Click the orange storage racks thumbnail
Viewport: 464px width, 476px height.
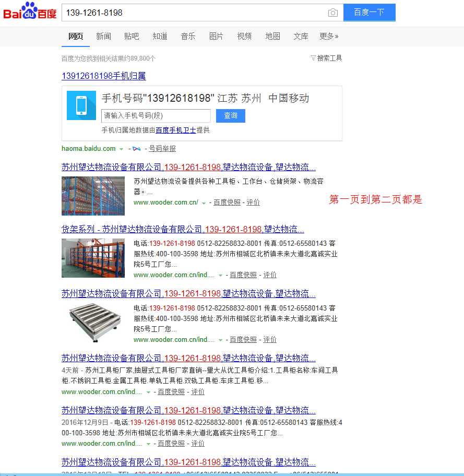click(93, 258)
